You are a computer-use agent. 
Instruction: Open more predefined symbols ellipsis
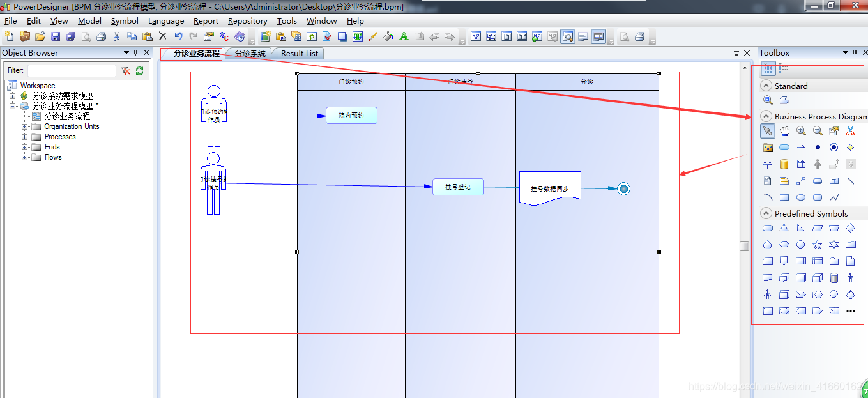click(850, 311)
